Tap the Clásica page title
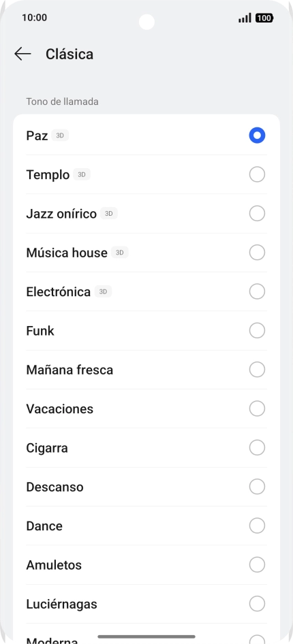This screenshot has width=293, height=644. [70, 54]
